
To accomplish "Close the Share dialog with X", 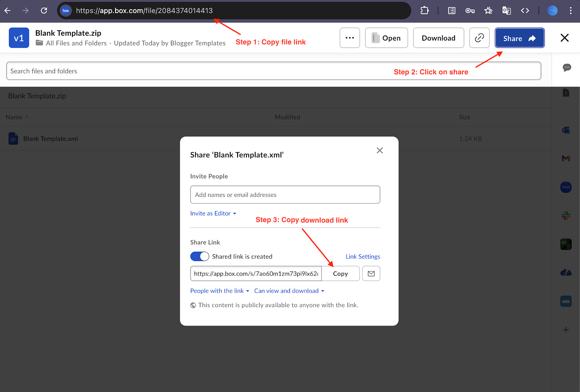I will click(x=380, y=150).
